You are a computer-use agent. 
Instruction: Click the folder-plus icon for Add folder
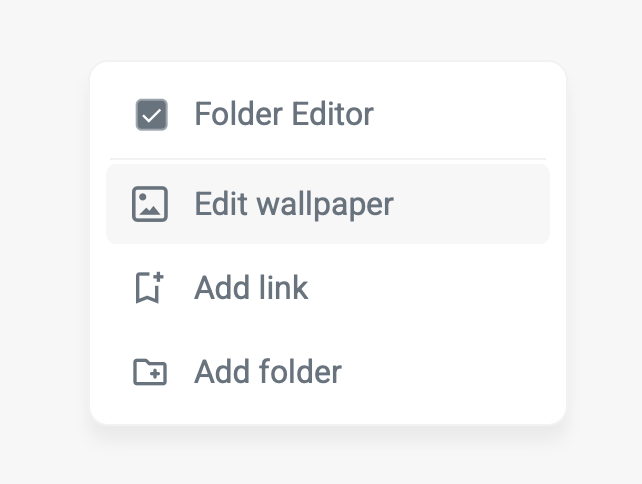(x=150, y=372)
